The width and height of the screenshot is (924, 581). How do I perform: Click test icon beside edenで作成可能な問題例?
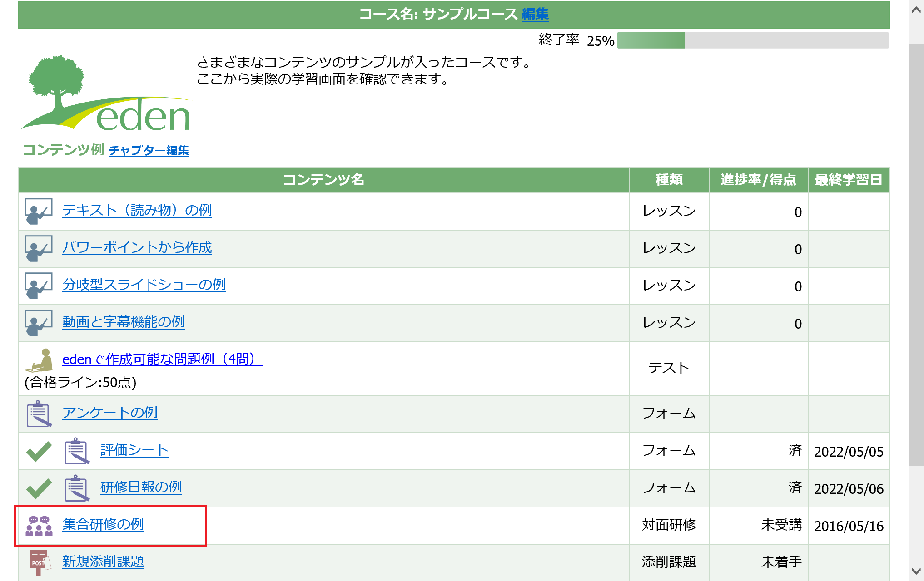40,360
